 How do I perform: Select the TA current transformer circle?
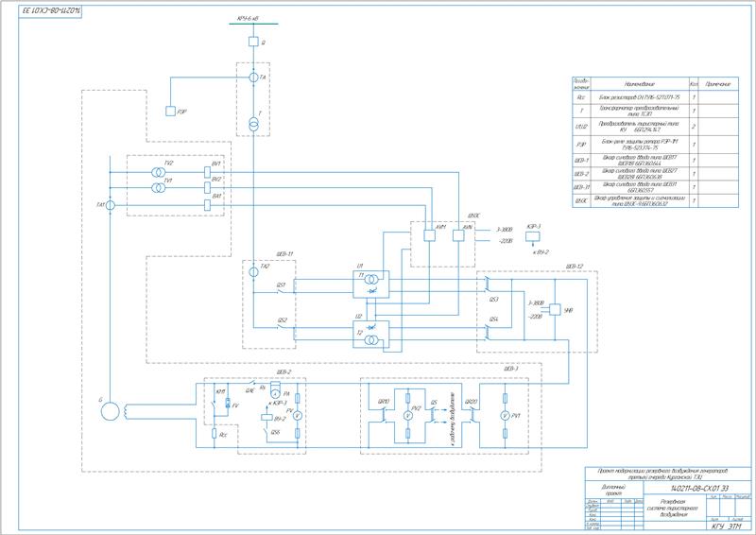[x=253, y=78]
